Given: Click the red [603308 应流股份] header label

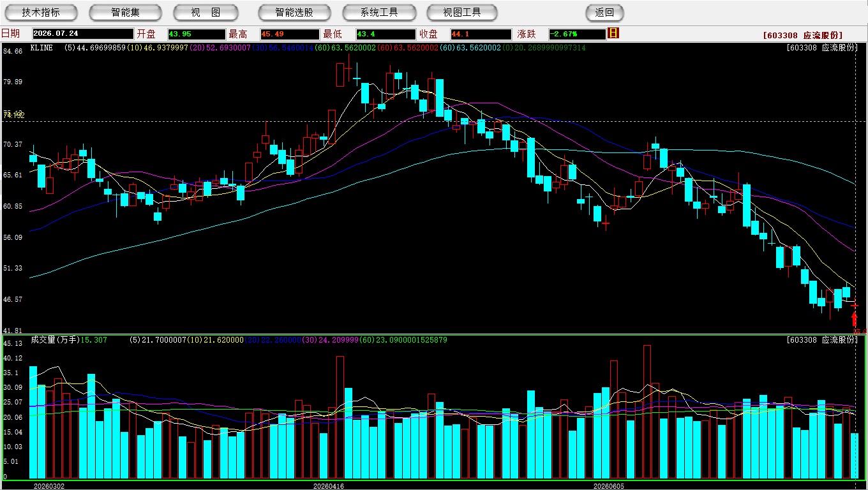Looking at the screenshot, I should [x=803, y=35].
